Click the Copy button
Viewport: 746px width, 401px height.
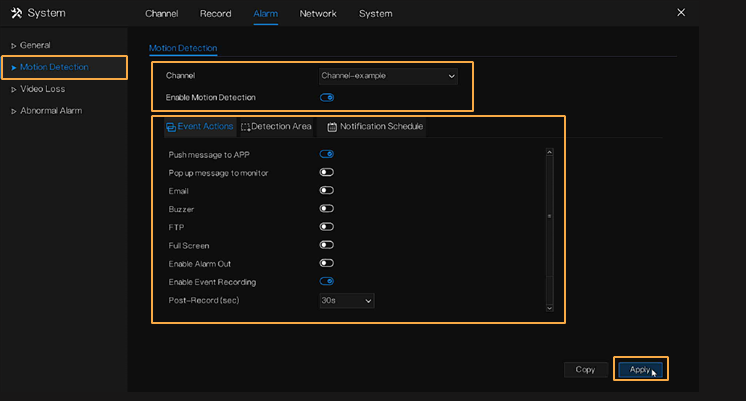click(585, 369)
